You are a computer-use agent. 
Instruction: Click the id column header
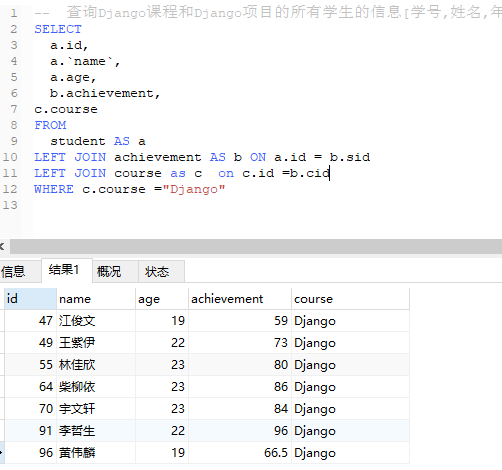point(30,299)
